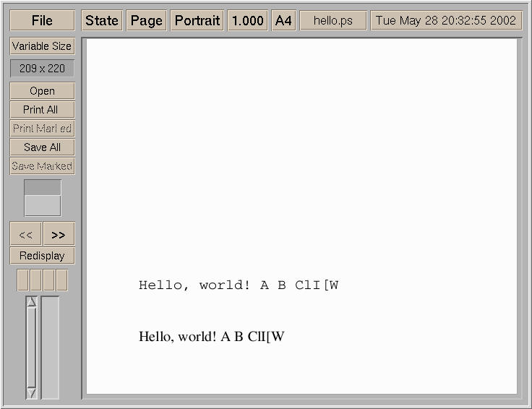Click the hello.ps file name button
532x409 pixels.
(333, 20)
